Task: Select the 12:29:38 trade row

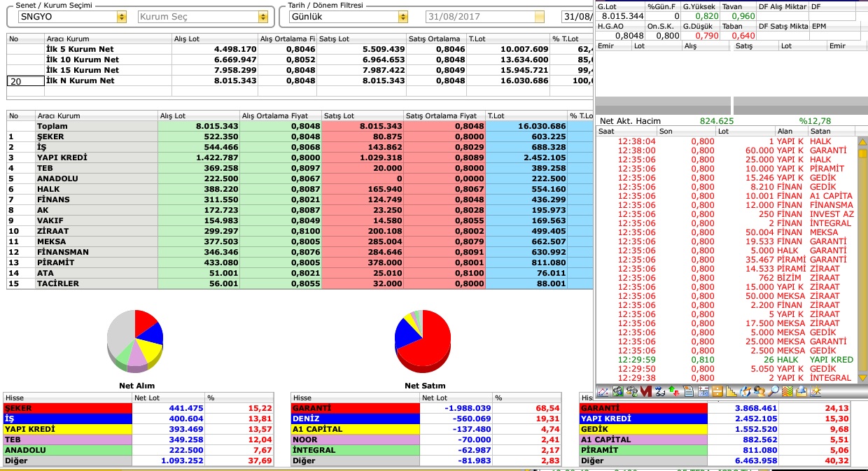Action: click(727, 378)
